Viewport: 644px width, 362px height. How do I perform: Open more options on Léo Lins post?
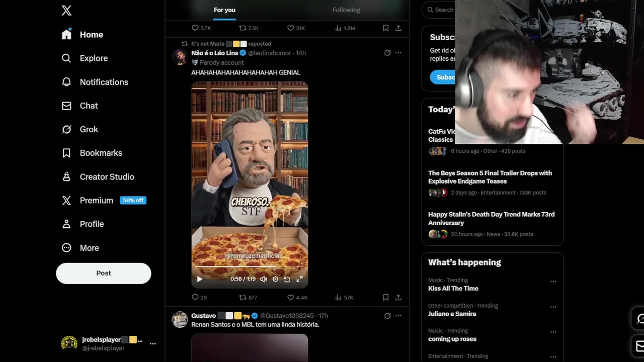[x=398, y=53]
